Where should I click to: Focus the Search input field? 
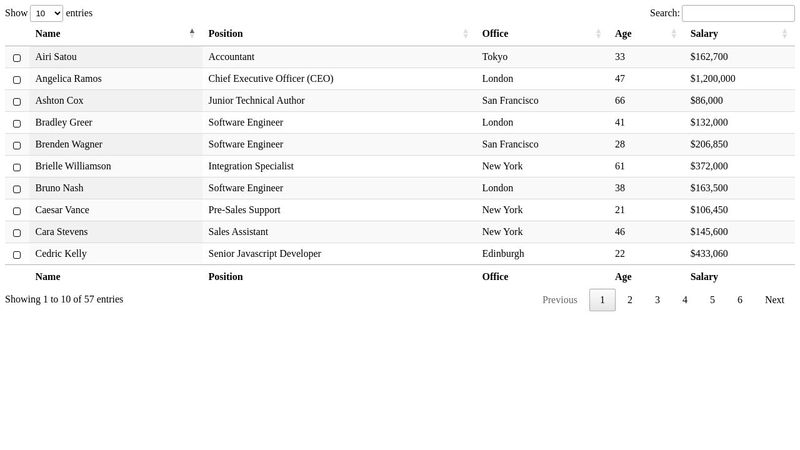[x=738, y=13]
